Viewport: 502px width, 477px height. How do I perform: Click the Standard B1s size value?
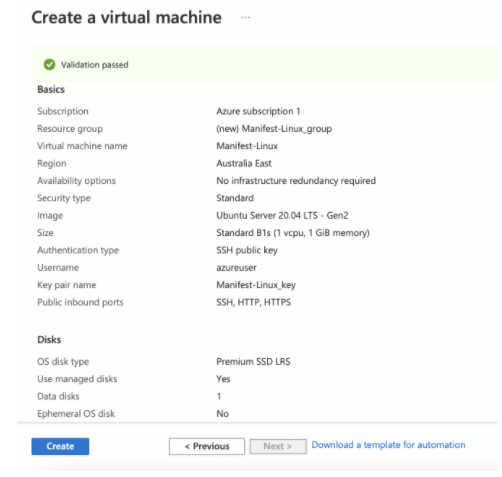(293, 233)
